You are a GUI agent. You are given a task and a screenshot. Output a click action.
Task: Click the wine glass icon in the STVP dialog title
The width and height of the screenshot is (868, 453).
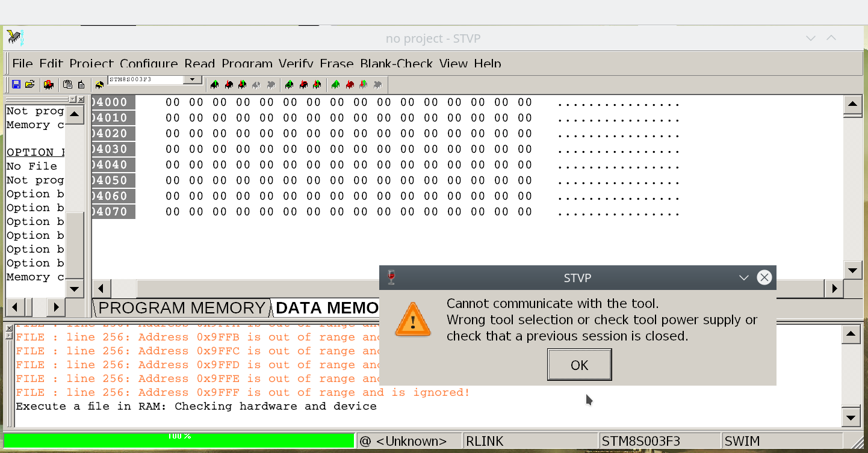pyautogui.click(x=391, y=277)
